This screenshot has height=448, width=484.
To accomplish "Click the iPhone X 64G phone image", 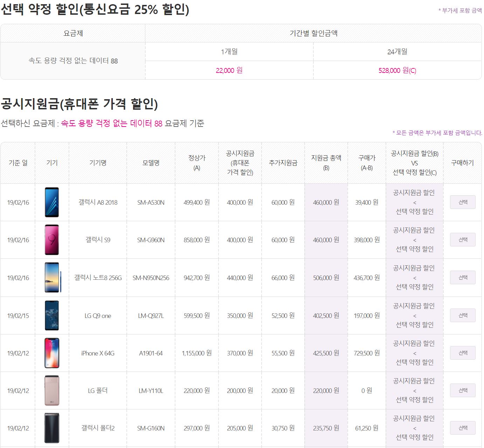I will tap(52, 353).
